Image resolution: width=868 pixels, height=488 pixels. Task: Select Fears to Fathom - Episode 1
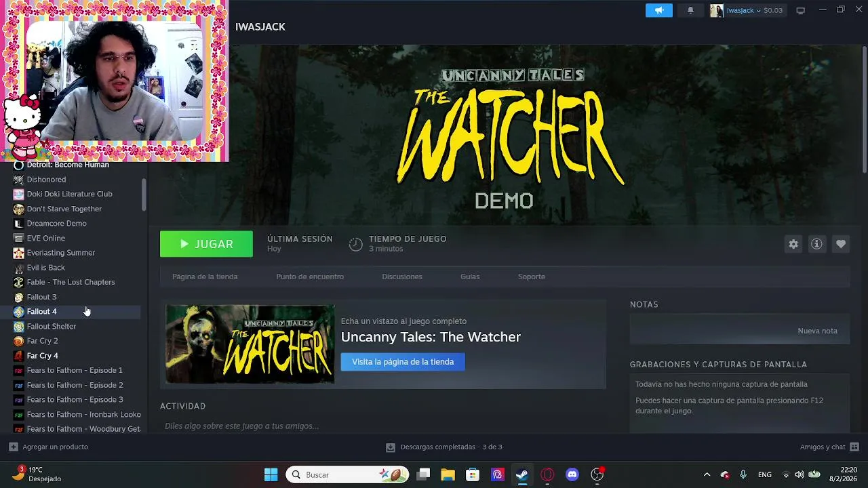(75, 370)
